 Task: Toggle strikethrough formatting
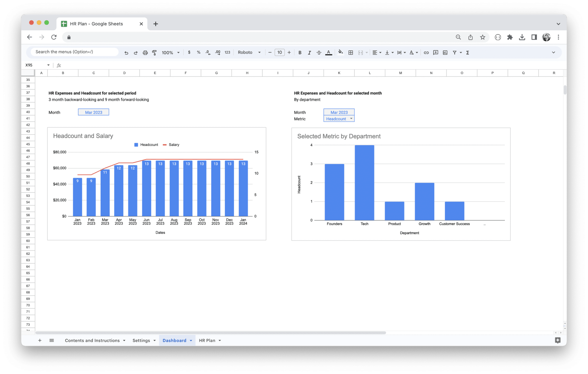[319, 52]
